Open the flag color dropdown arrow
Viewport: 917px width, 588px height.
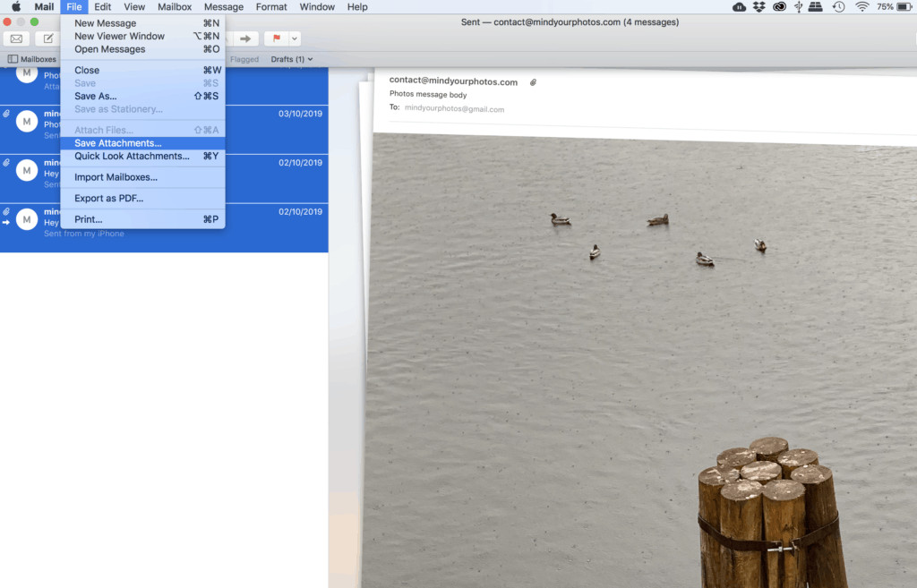tap(294, 38)
